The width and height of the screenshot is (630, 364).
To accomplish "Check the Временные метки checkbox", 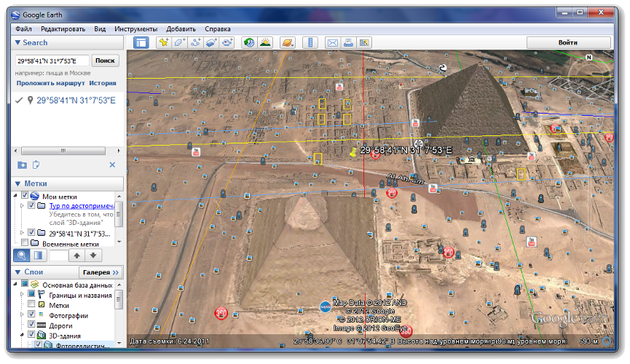I will point(25,244).
